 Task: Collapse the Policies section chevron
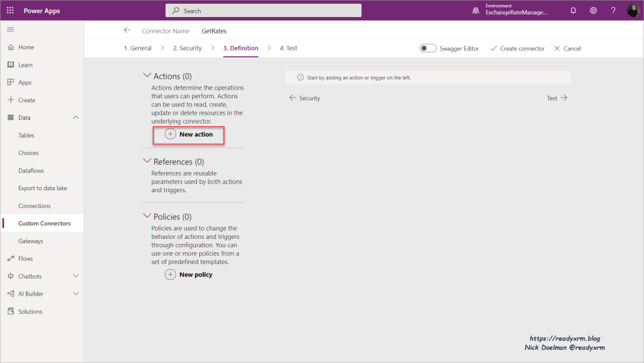tap(147, 216)
